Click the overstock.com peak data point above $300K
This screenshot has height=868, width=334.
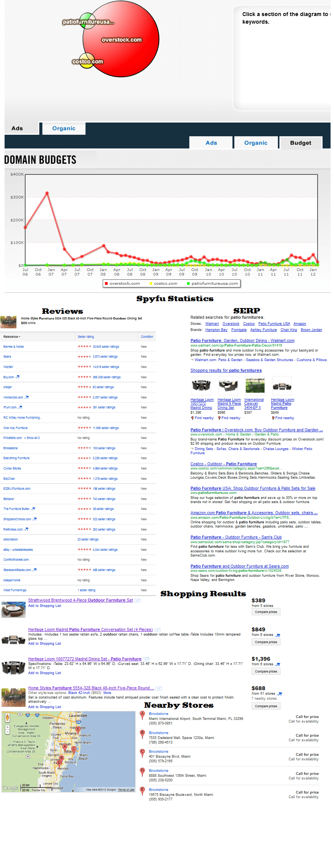click(x=47, y=193)
